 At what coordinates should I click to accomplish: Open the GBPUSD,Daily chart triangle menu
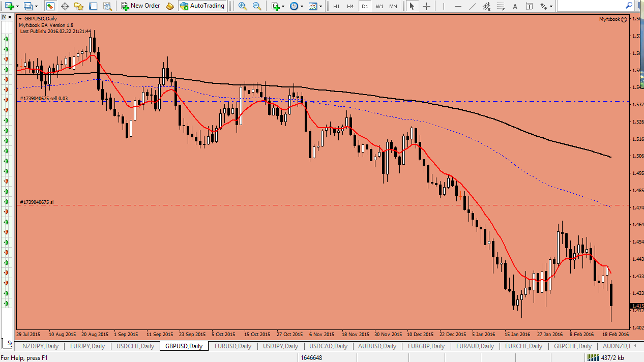point(20,19)
